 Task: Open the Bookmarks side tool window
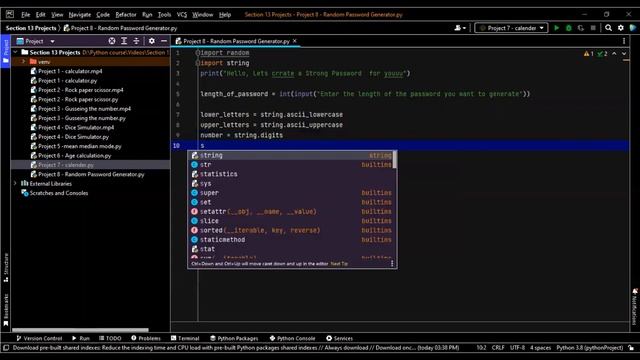coord(6,309)
